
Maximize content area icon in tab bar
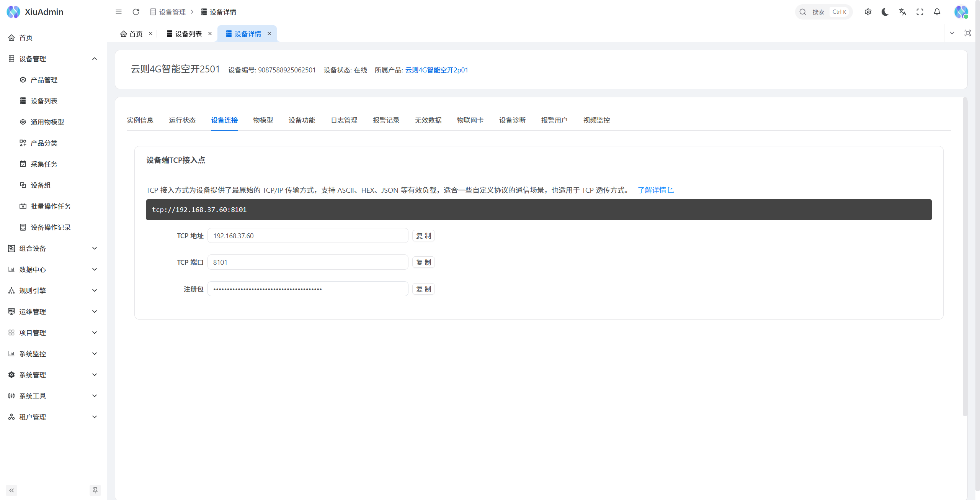pos(968,33)
